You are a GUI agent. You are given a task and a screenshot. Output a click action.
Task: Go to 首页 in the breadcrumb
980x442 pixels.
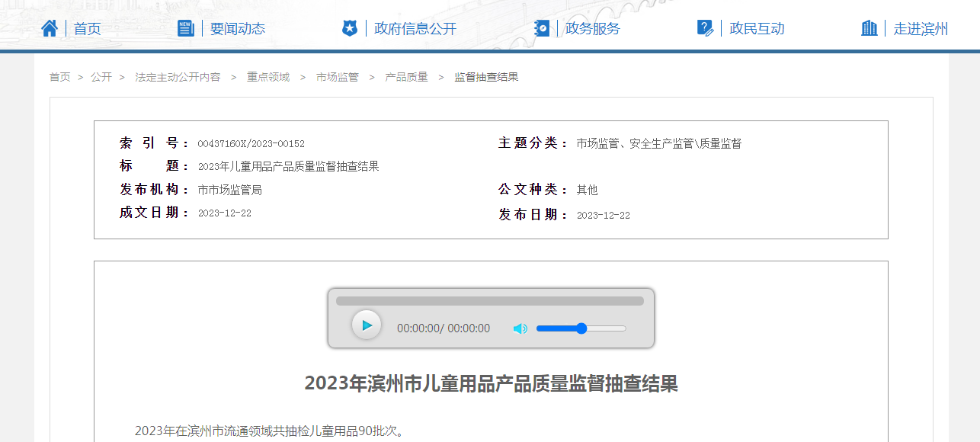pos(60,77)
